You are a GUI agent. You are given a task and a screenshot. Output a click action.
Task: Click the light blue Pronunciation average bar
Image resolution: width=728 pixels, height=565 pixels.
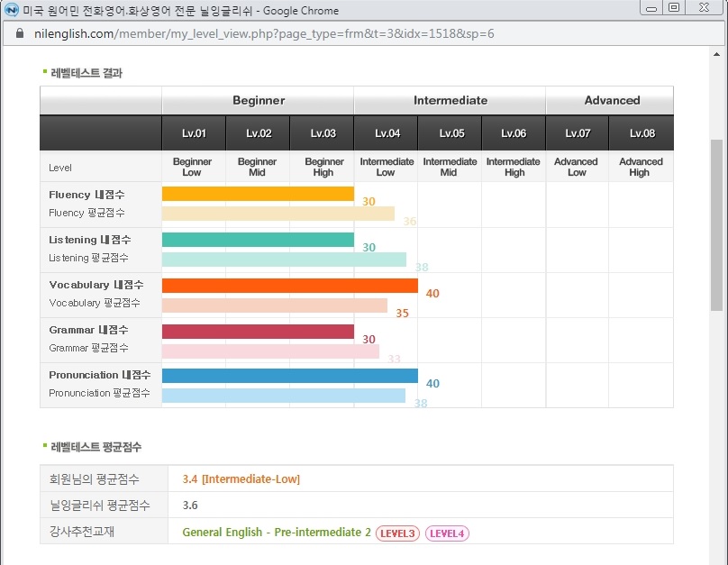pyautogui.click(x=283, y=395)
